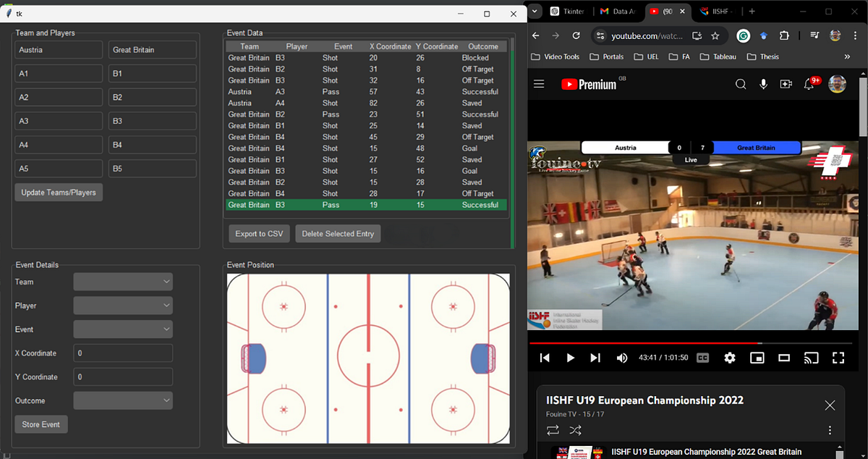Open YouTube's hamburger navigation menu
868x459 pixels.
pos(538,84)
